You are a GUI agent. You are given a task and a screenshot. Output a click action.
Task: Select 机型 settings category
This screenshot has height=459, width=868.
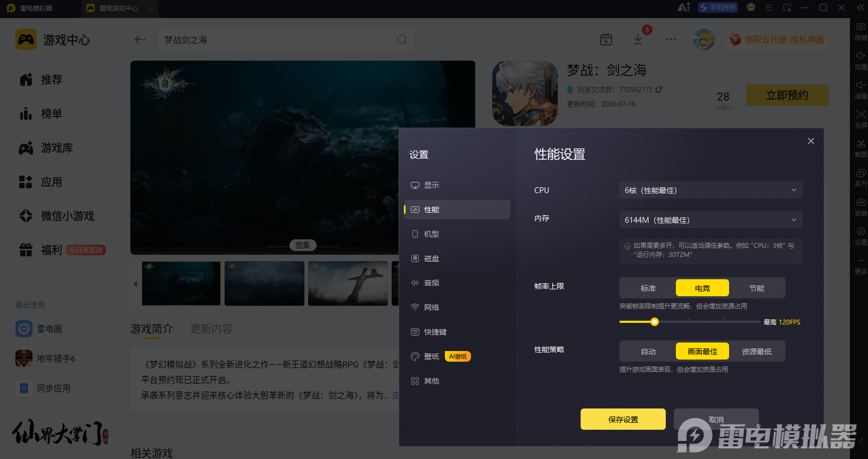[x=457, y=234]
